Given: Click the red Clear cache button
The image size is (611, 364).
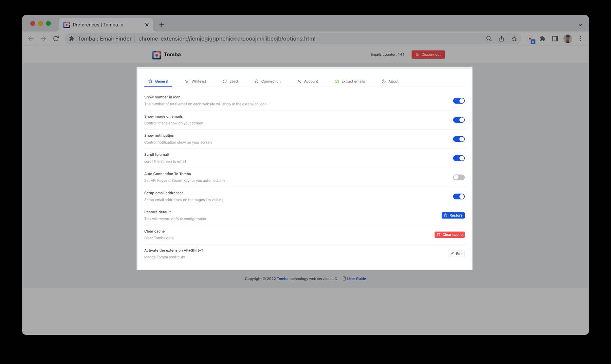Looking at the screenshot, I should click(x=449, y=235).
